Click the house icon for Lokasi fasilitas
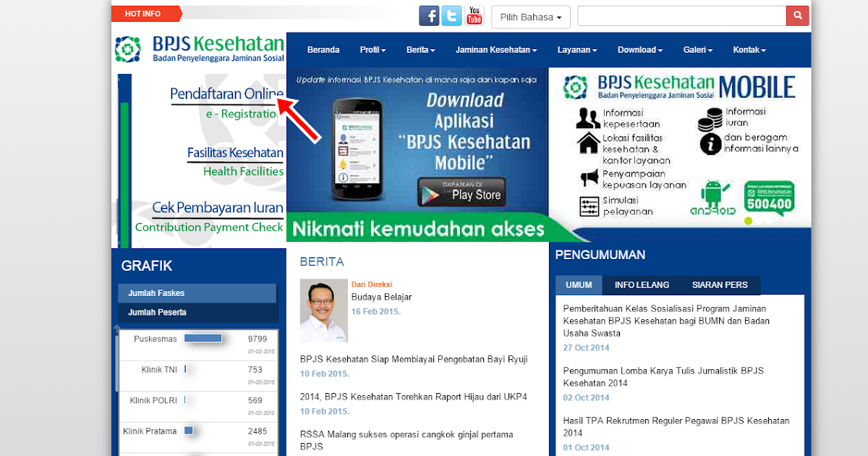This screenshot has height=456, width=868. point(588,143)
